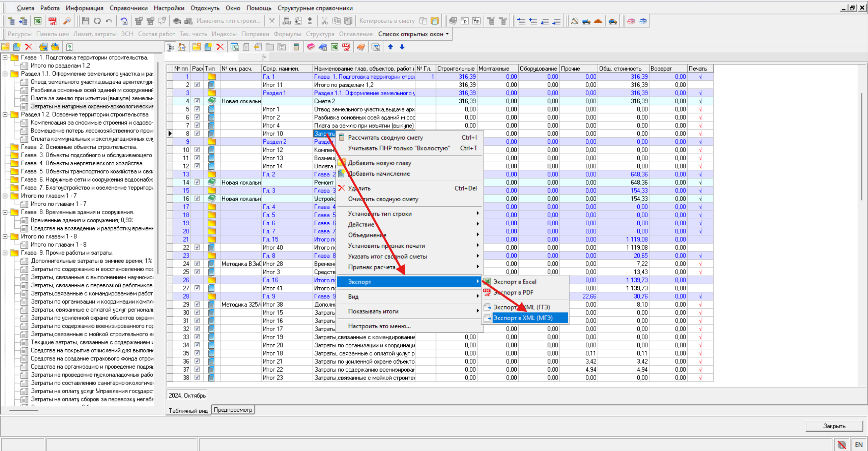Collapse Раздел 1.1 tree node
This screenshot has height=451, width=868.
click(x=5, y=74)
